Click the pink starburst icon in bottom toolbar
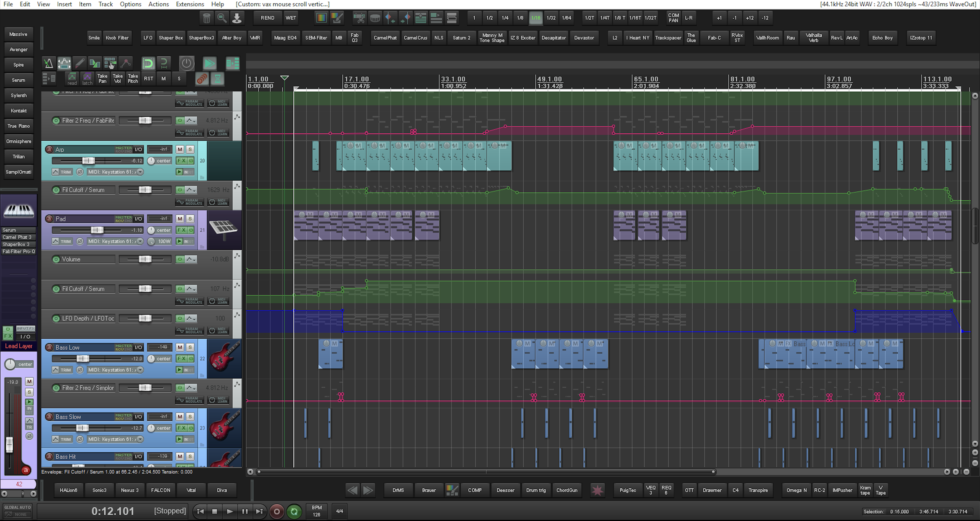This screenshot has width=980, height=521. [x=597, y=490]
